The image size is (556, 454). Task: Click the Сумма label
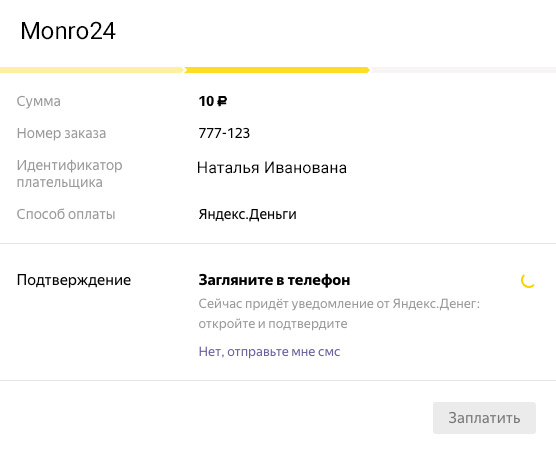[x=39, y=101]
